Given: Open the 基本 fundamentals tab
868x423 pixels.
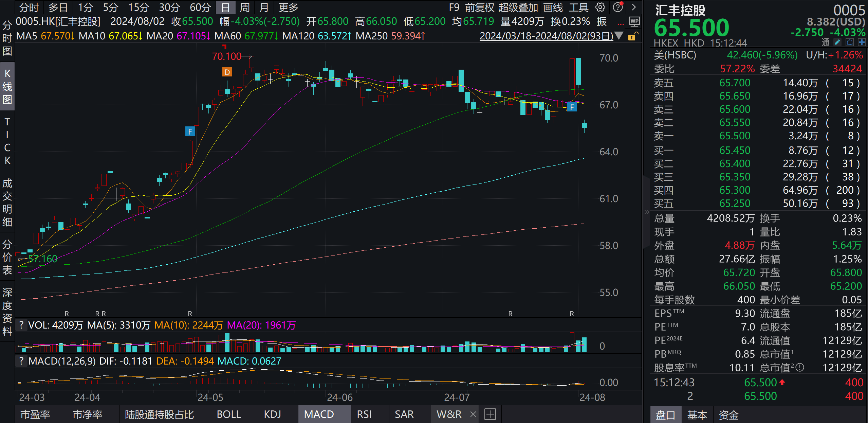Looking at the screenshot, I should (x=697, y=415).
